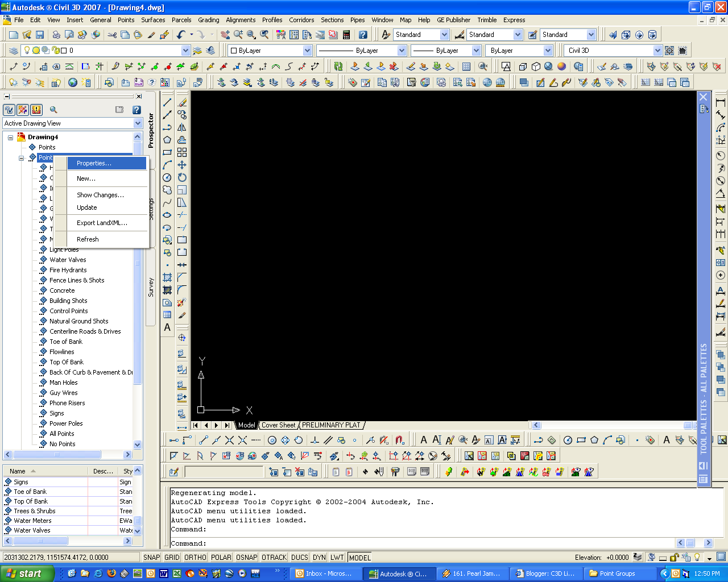Viewport: 728px width, 582px height.
Task: Select Man Holes point group
Action: pyautogui.click(x=64, y=383)
